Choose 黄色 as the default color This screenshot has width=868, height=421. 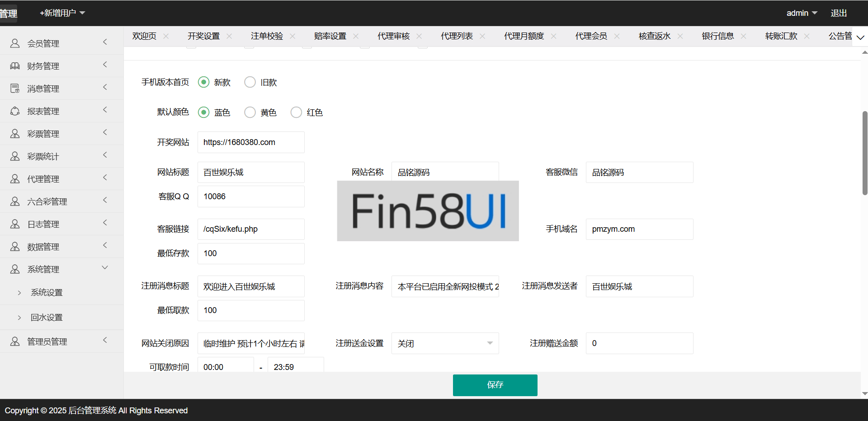click(250, 112)
